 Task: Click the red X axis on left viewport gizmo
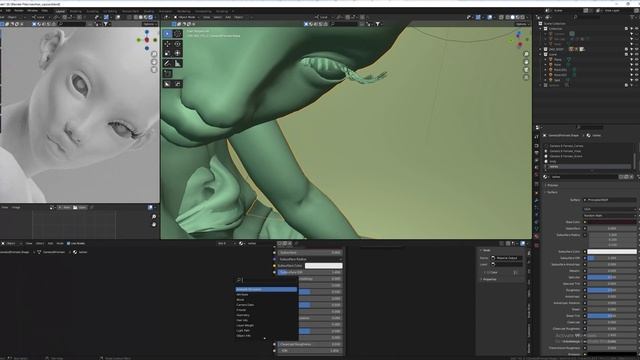click(x=147, y=40)
